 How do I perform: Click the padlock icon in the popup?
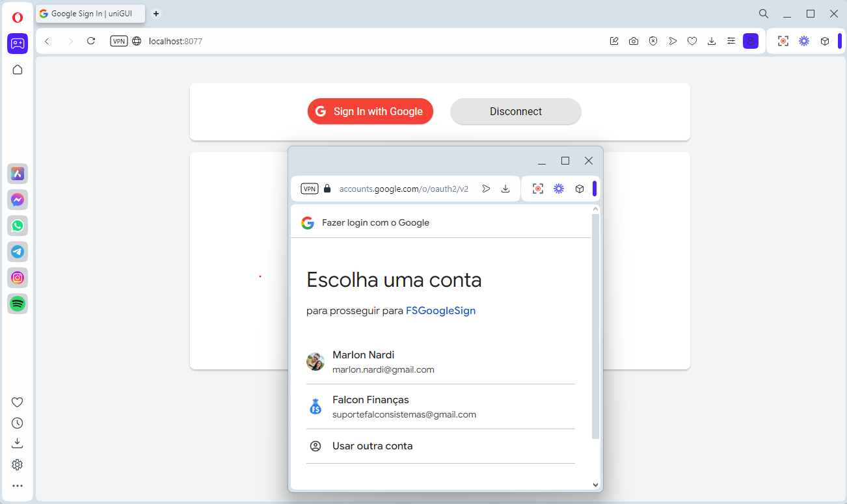327,189
